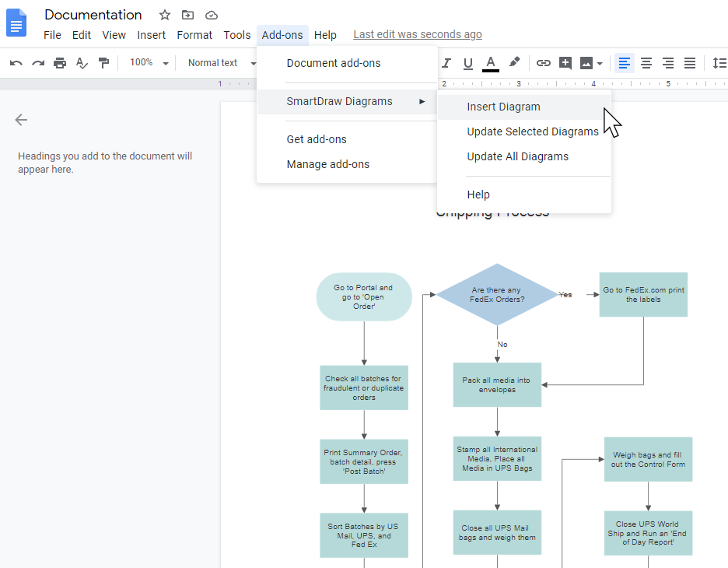Click the Documentation title field
The height and width of the screenshot is (568, 728).
[93, 15]
